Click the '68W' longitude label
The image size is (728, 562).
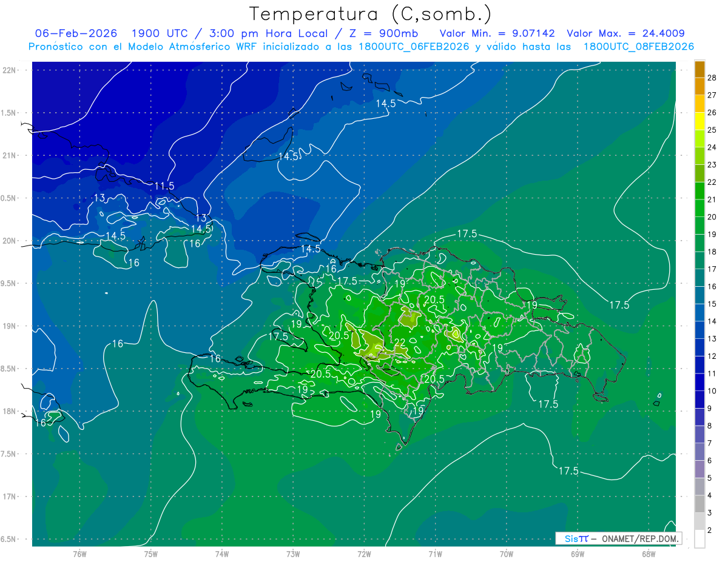649,554
